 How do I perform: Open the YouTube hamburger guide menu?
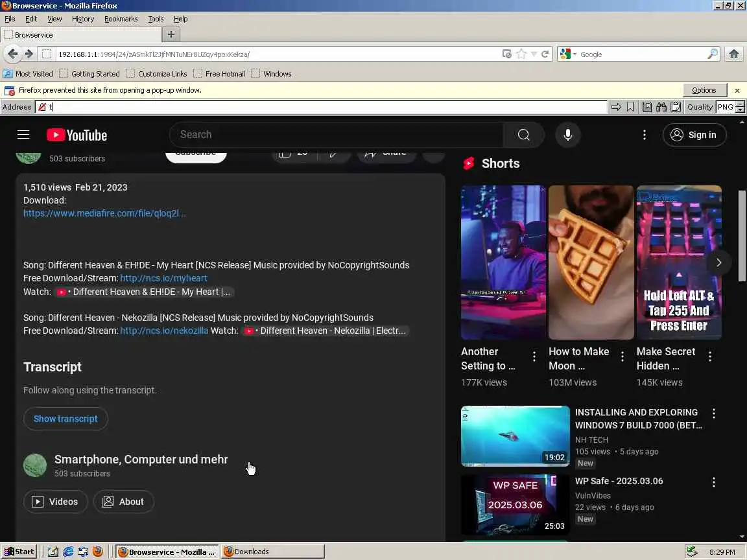tap(23, 135)
